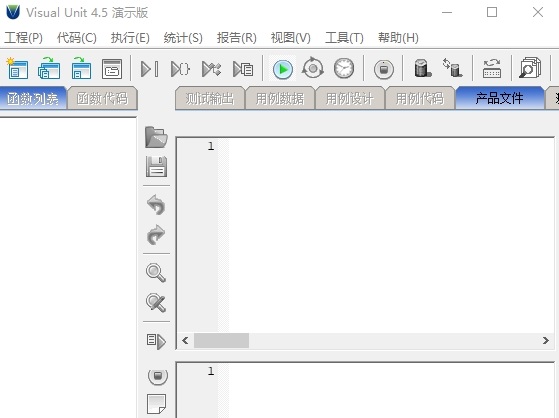The width and height of the screenshot is (559, 418).
Task: Select the 用例设计 tab
Action: point(350,98)
